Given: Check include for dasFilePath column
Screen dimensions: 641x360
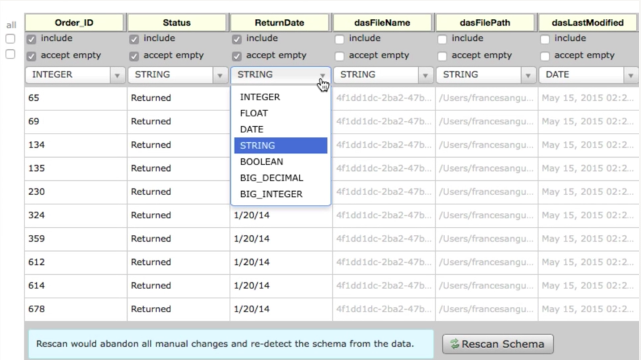Looking at the screenshot, I should tap(442, 39).
